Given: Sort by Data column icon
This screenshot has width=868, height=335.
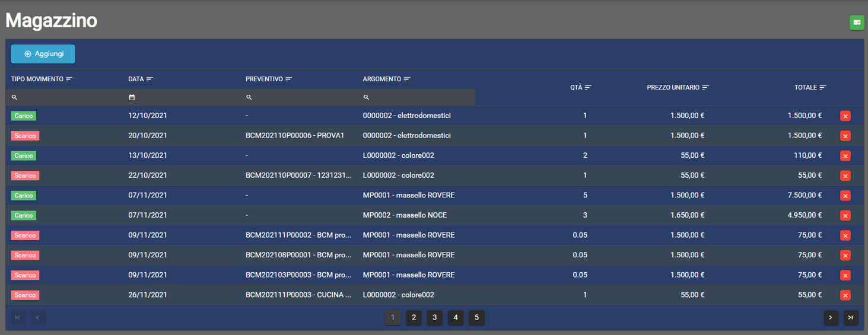Looking at the screenshot, I should pyautogui.click(x=150, y=79).
